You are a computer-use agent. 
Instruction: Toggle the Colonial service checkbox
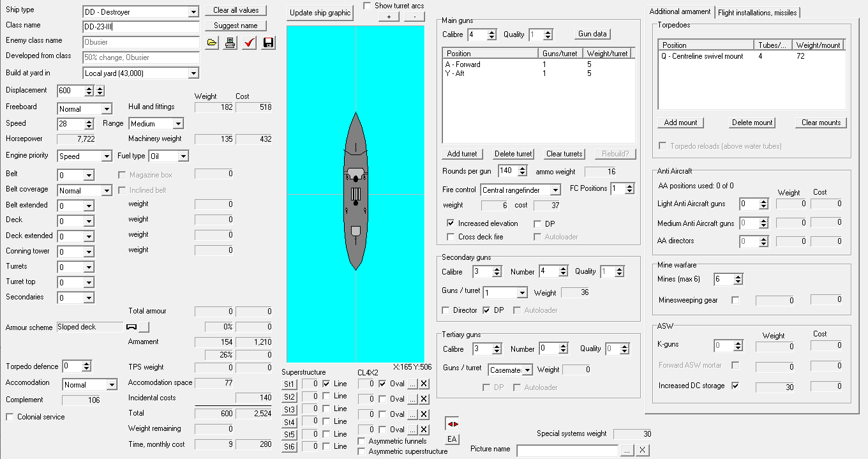coord(10,417)
